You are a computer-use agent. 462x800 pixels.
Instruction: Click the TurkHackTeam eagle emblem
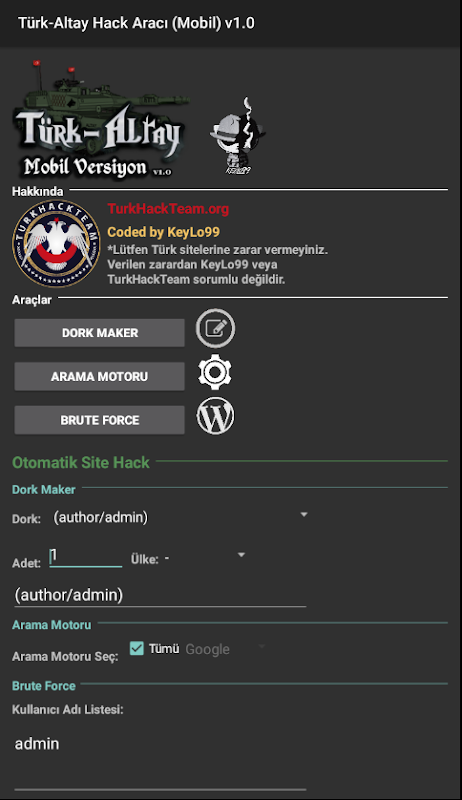(x=56, y=244)
